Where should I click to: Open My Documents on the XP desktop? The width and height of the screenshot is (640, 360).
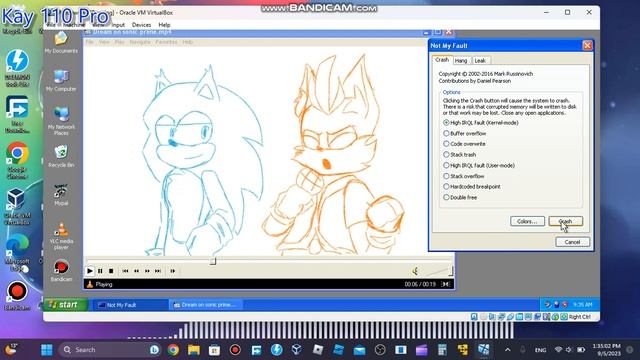(x=61, y=42)
